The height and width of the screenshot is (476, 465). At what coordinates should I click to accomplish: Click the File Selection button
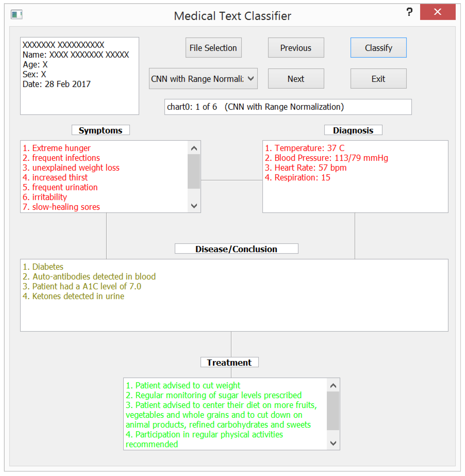click(213, 48)
